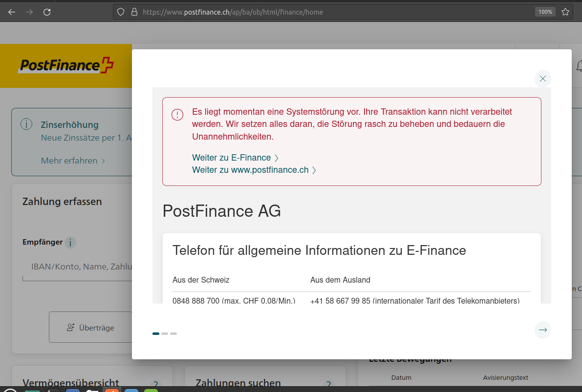Screen dimensions: 582x392
Task: Open help for Vermögensübersicht
Action: pos(156,384)
